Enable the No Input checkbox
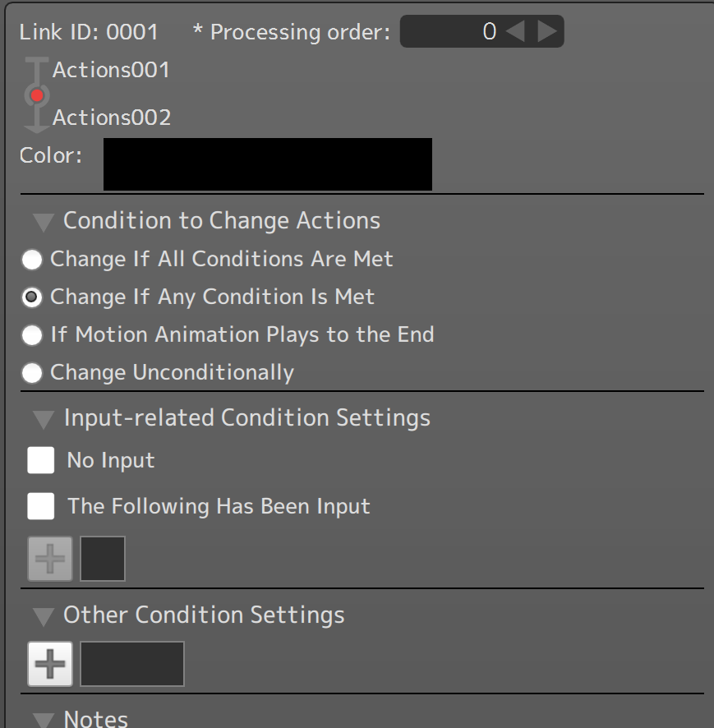 coord(41,460)
